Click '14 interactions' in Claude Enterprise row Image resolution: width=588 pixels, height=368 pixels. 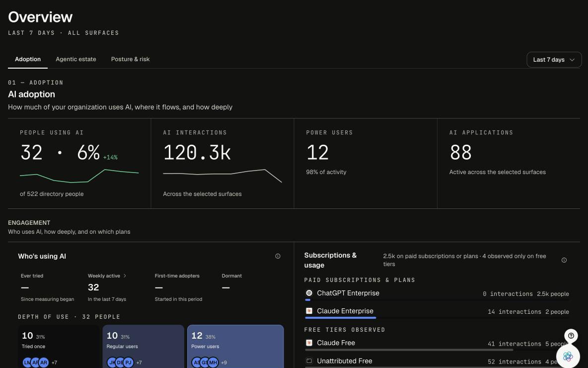[x=514, y=312]
